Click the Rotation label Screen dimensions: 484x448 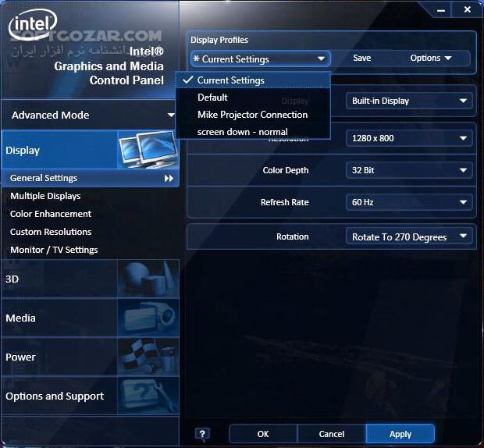pos(292,236)
